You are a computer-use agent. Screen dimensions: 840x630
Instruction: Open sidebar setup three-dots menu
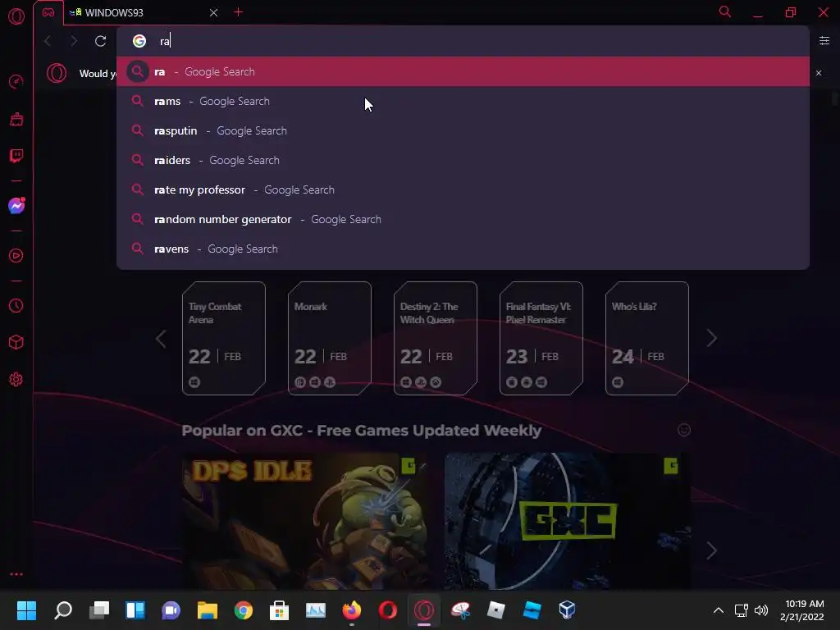point(16,574)
